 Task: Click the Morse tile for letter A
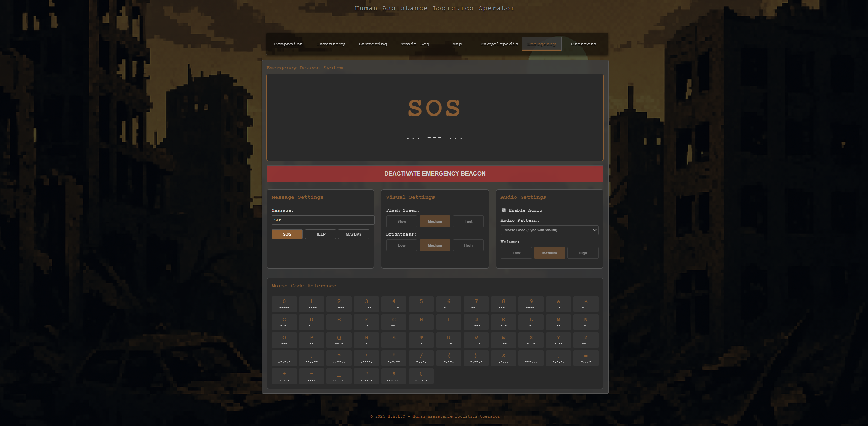tap(558, 304)
